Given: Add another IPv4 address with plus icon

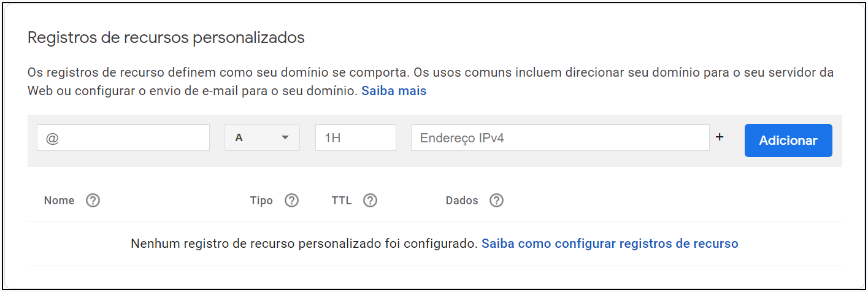Looking at the screenshot, I should pyautogui.click(x=720, y=137).
